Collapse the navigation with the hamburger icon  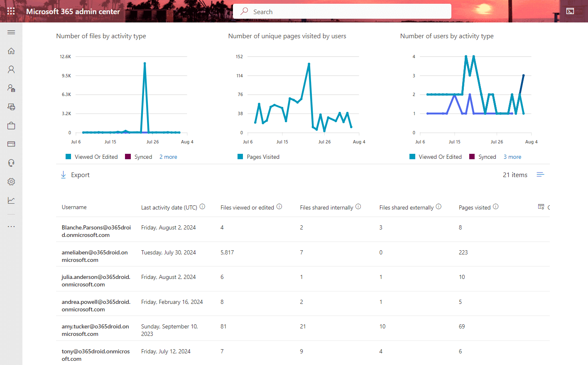point(11,32)
